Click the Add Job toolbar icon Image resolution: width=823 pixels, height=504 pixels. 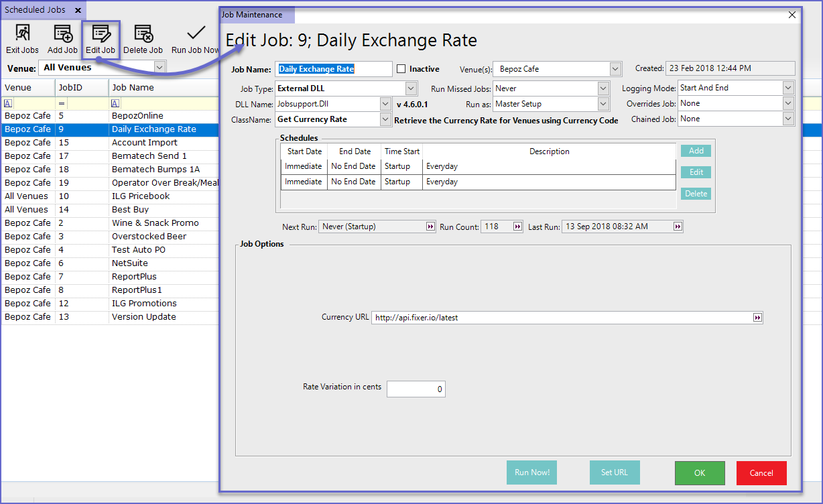pos(62,34)
